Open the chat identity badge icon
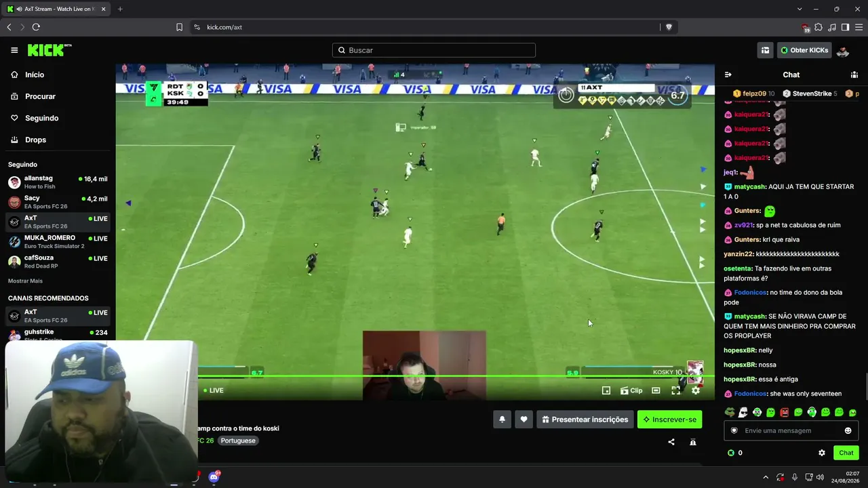The height and width of the screenshot is (488, 868). 734,430
